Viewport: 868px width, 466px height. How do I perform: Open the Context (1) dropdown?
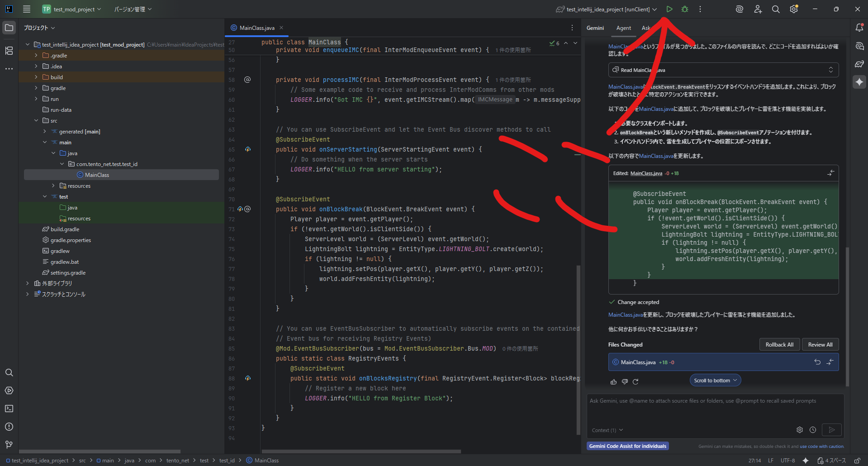tap(607, 430)
